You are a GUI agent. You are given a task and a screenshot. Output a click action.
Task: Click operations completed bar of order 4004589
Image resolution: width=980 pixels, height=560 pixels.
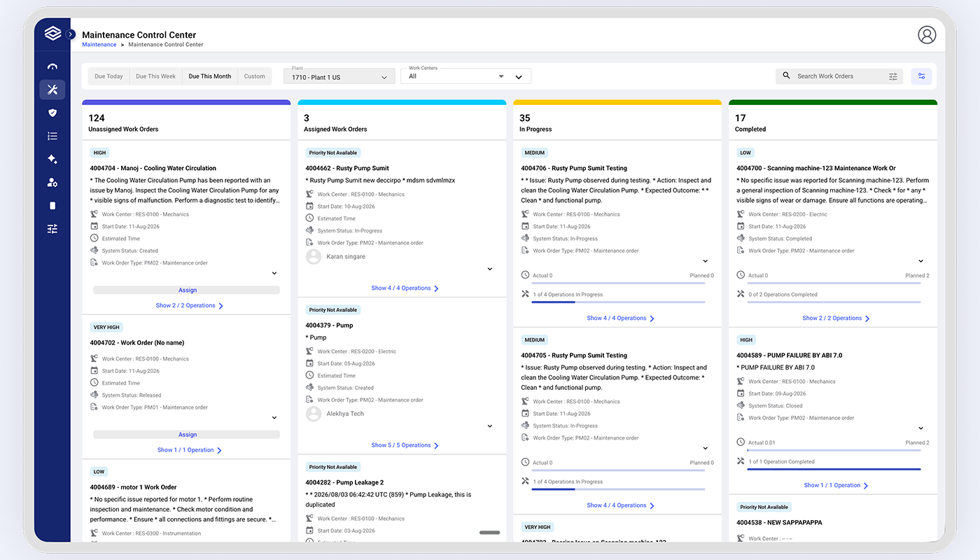tap(834, 470)
